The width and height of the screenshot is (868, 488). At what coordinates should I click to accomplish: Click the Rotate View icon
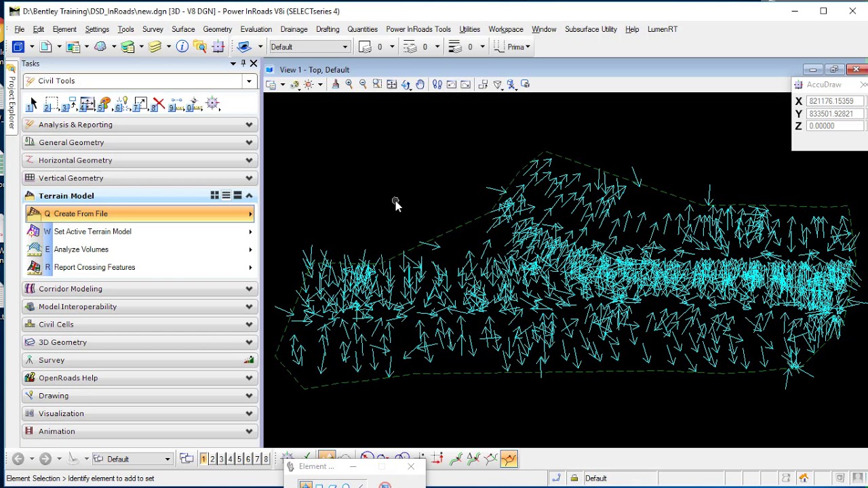tap(406, 85)
